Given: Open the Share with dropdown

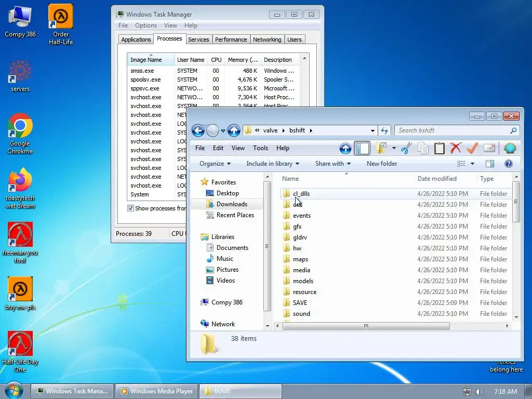Looking at the screenshot, I should [x=332, y=164].
